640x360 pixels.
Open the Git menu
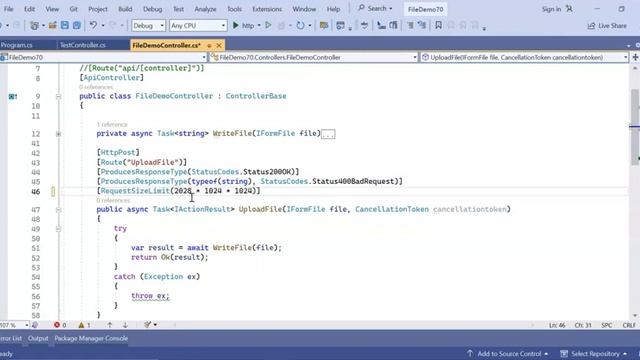73,9
